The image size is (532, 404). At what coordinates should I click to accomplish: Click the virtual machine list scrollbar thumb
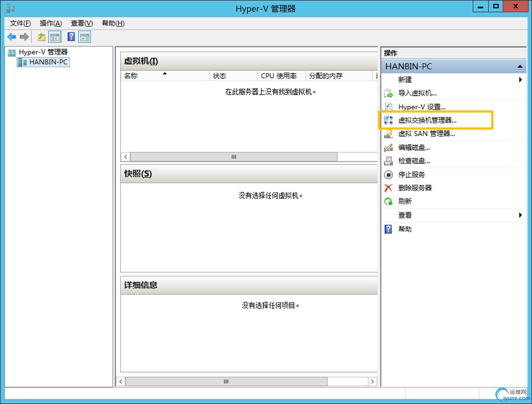coord(234,157)
